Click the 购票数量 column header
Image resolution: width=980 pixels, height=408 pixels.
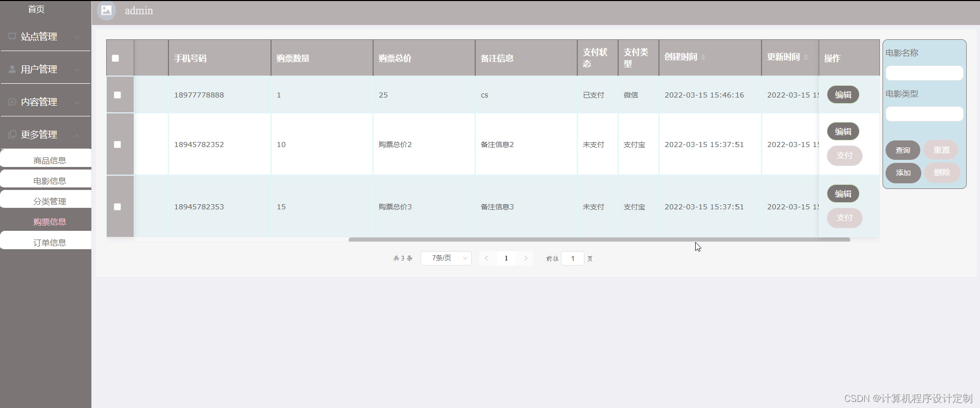point(322,58)
